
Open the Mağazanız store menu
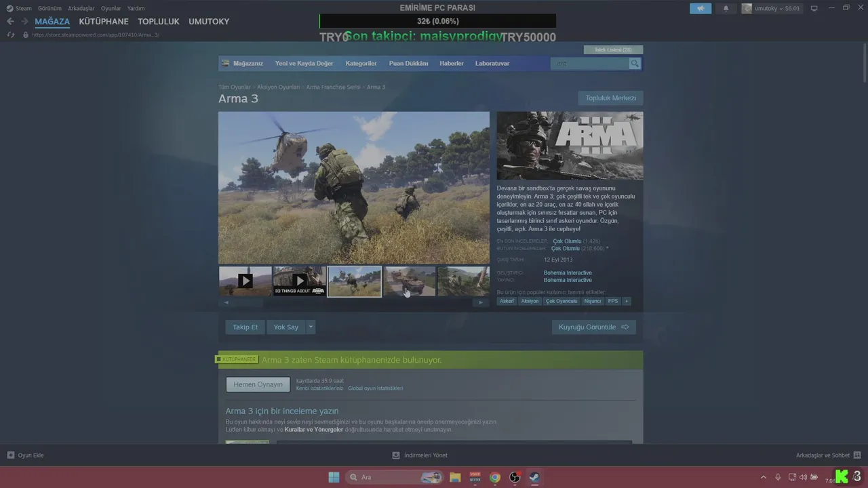pos(248,63)
